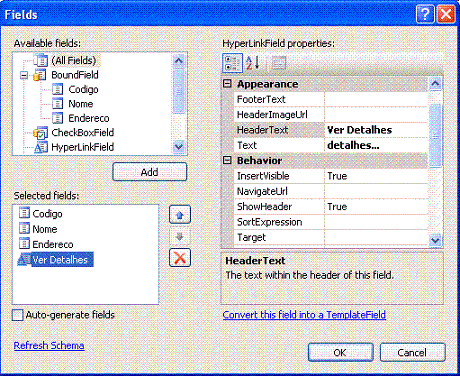The height and width of the screenshot is (377, 460).
Task: Click the (All Fields) icon in available fields
Action: coord(41,60)
